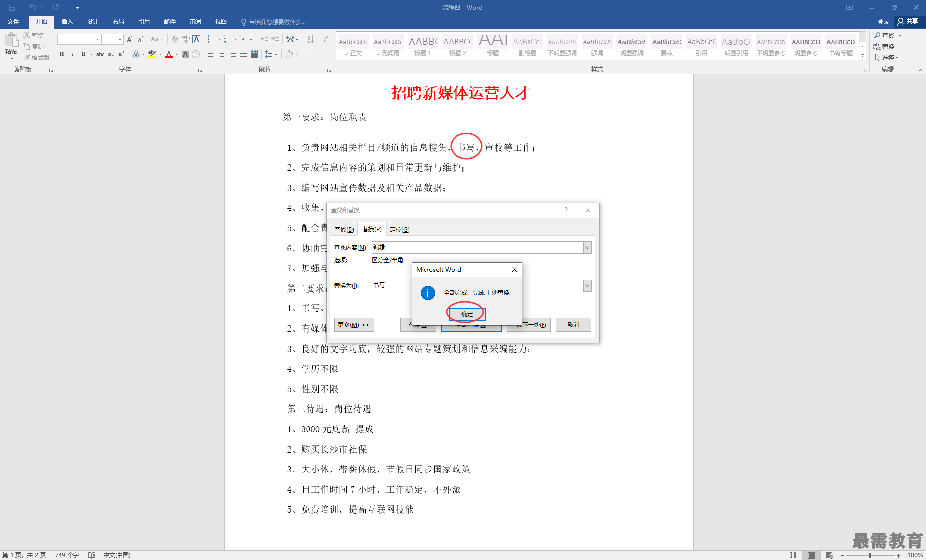Viewport: 926px width, 560px height.
Task: Click the 取消 button in the Find and Replace dialog
Action: click(573, 325)
